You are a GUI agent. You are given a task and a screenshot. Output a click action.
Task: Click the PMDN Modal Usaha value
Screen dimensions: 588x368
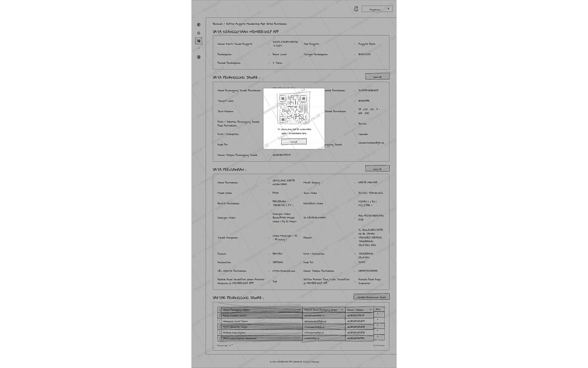point(276,193)
